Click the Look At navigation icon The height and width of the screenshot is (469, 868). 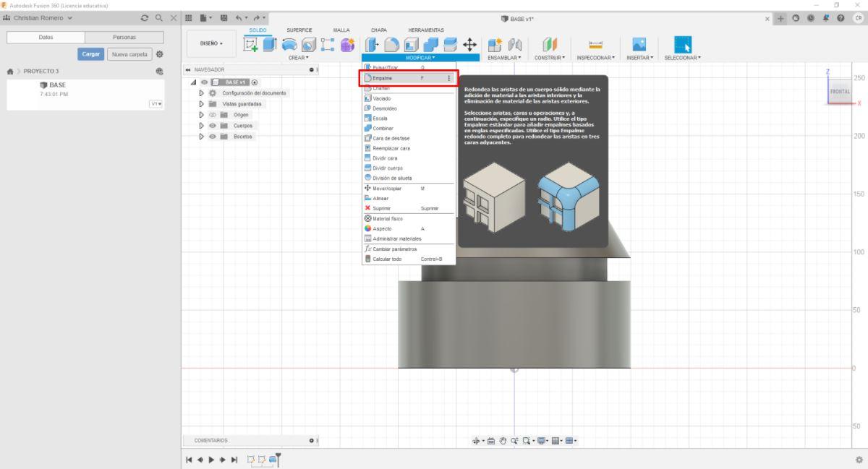pyautogui.click(x=490, y=440)
